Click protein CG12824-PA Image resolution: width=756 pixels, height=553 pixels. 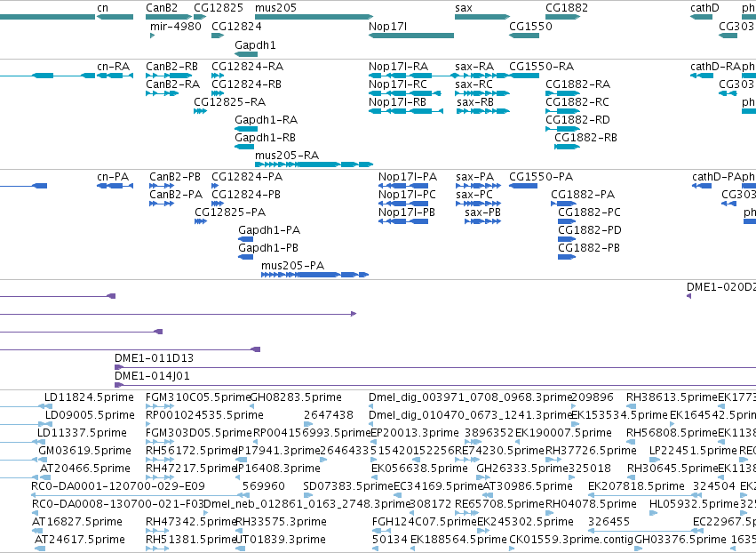(247, 177)
